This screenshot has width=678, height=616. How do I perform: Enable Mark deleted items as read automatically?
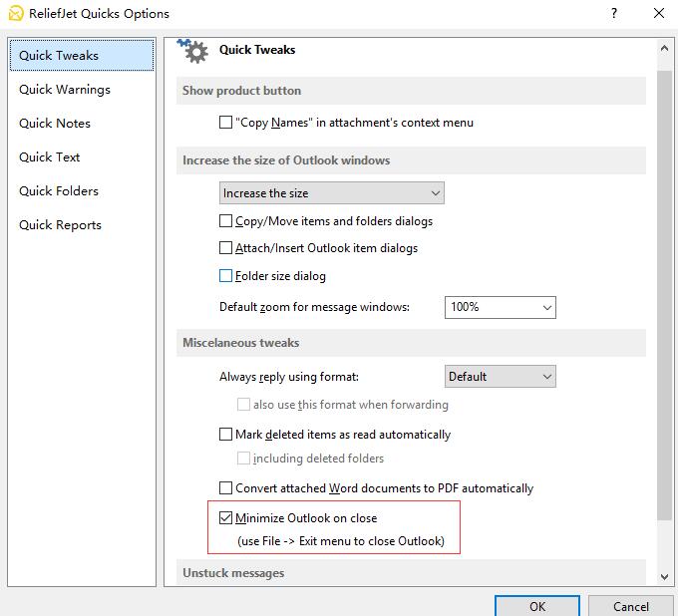point(225,434)
